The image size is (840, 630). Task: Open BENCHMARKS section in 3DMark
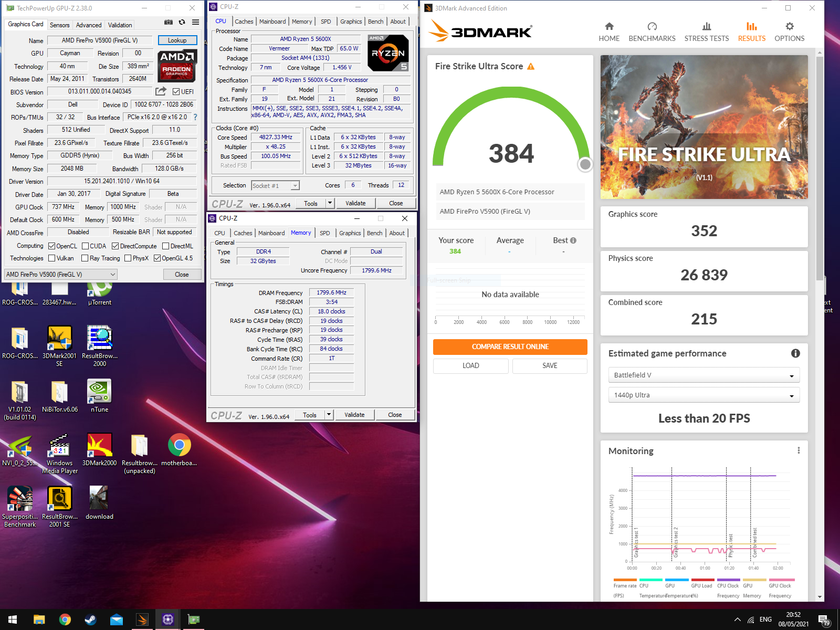[x=652, y=32]
